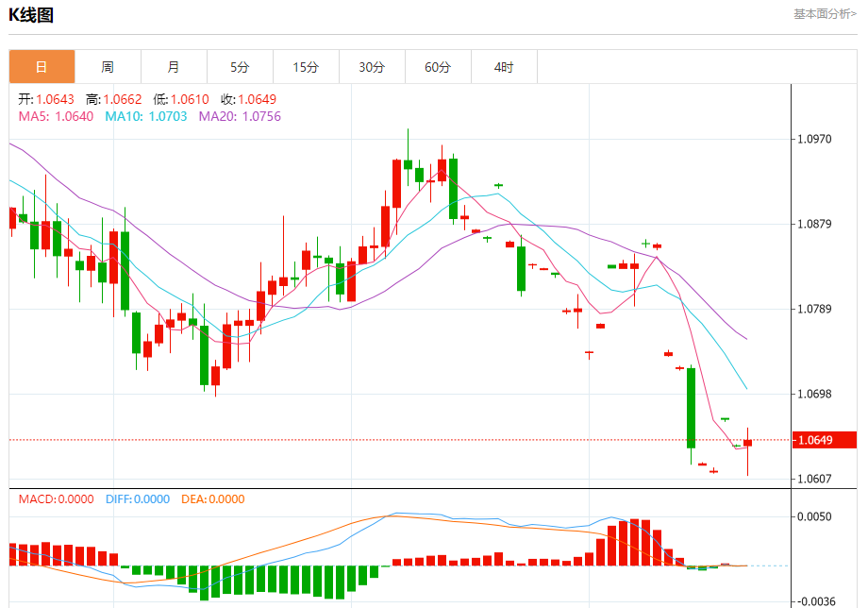Open the 5分 interval tab
The width and height of the screenshot is (868, 608).
coord(240,67)
